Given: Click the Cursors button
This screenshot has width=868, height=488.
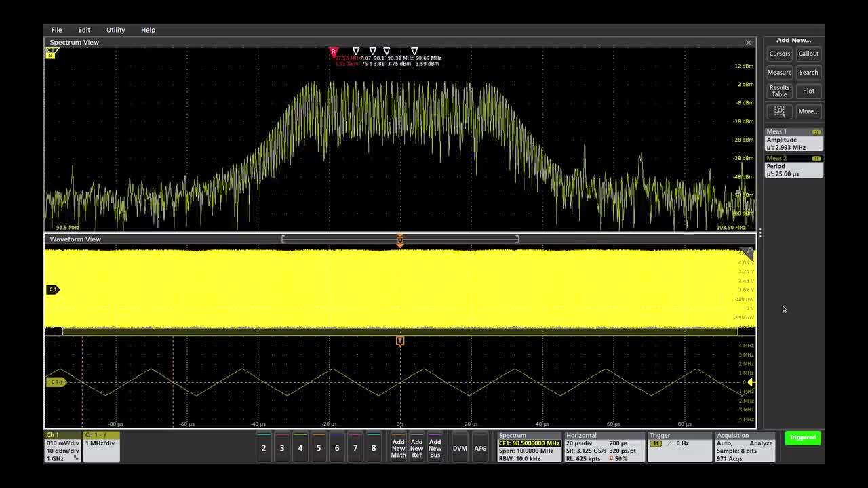Looking at the screenshot, I should (x=779, y=54).
